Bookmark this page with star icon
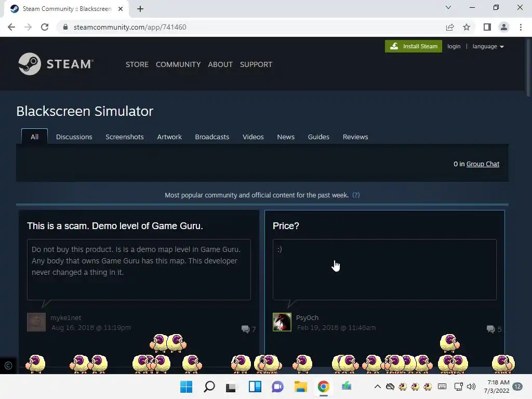This screenshot has width=532, height=399. pos(467,27)
